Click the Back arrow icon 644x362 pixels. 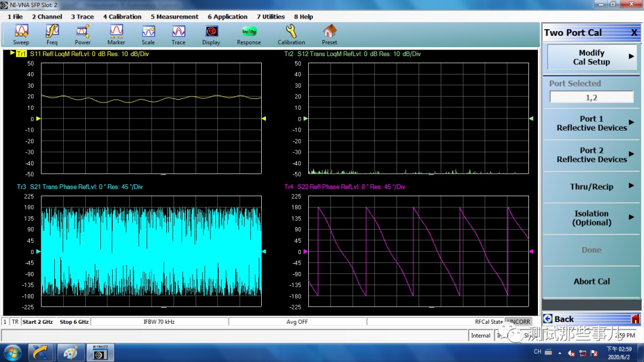548,319
